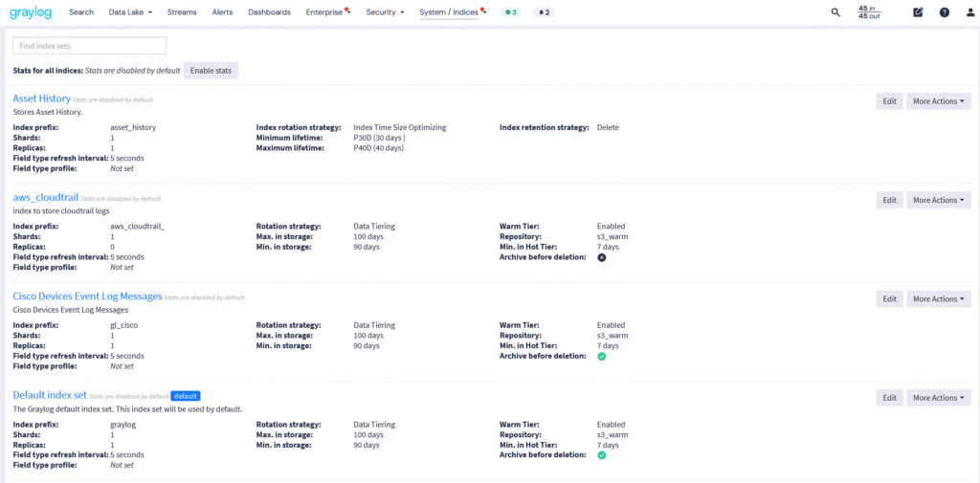Open the user profile icon
The image size is (980, 483).
point(970,11)
